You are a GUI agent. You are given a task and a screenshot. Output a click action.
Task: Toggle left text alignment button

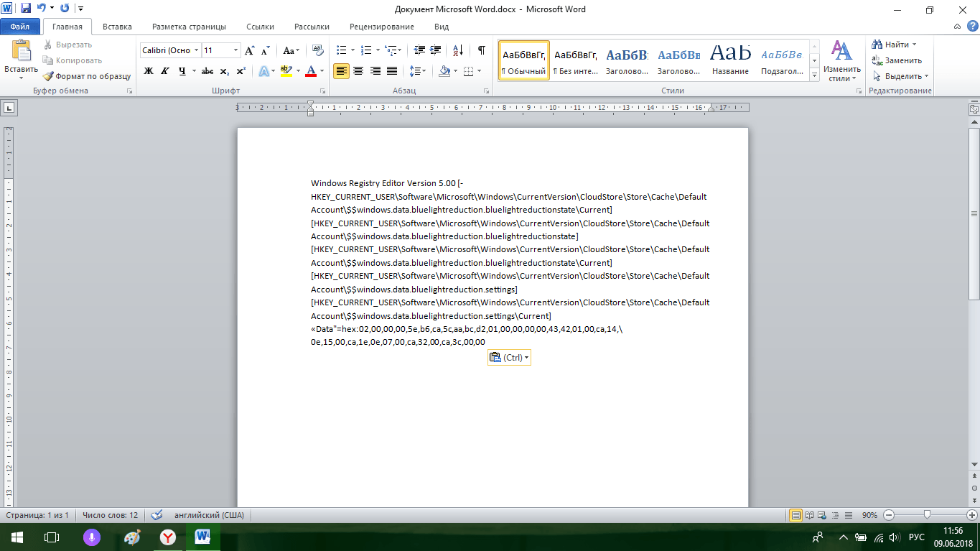tap(342, 71)
